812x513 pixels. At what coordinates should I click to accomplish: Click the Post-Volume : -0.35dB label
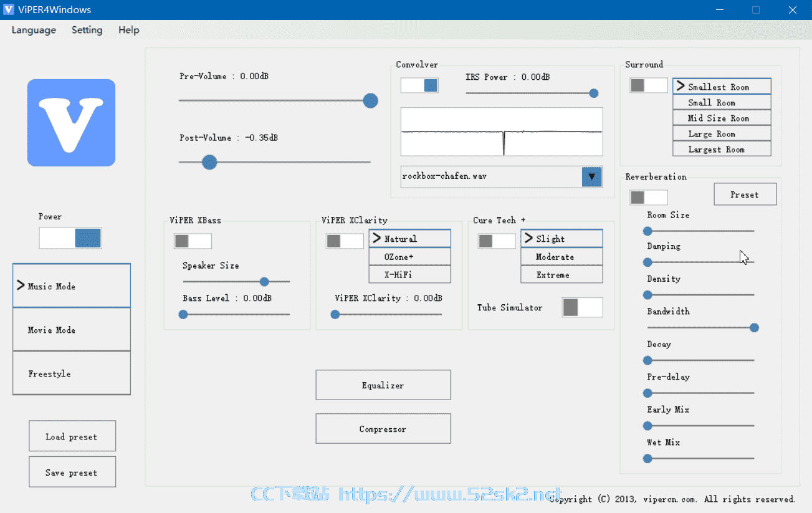click(x=229, y=138)
